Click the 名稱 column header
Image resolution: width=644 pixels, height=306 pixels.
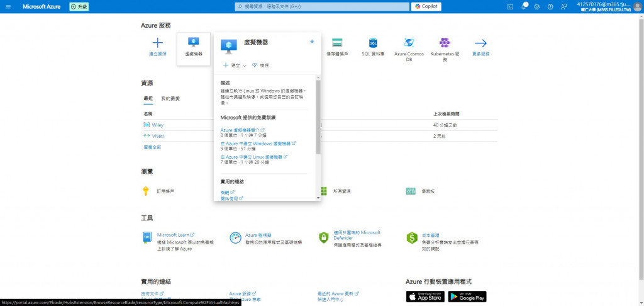tap(148, 113)
